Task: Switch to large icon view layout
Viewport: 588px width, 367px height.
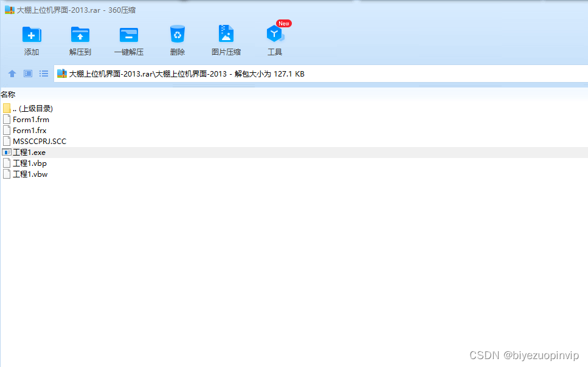Action: (27, 74)
